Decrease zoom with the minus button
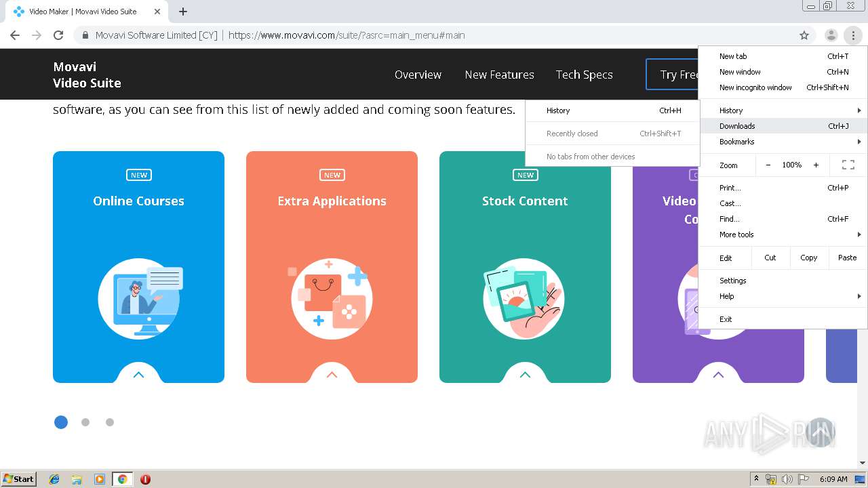 pos(768,165)
